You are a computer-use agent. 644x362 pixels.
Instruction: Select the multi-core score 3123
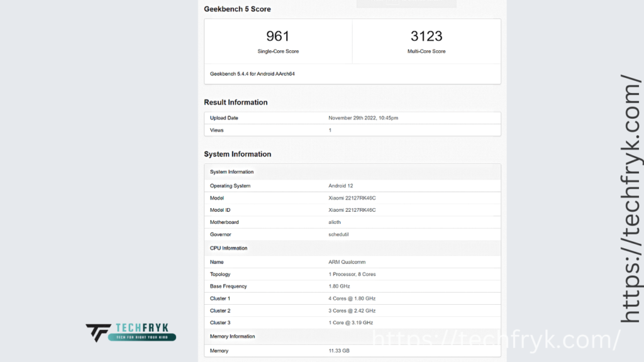coord(426,36)
